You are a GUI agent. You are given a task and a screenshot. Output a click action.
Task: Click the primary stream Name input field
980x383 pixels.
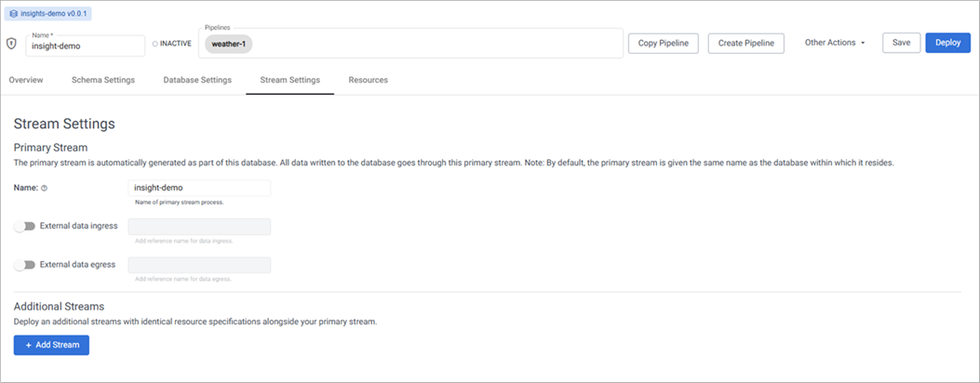coord(199,188)
